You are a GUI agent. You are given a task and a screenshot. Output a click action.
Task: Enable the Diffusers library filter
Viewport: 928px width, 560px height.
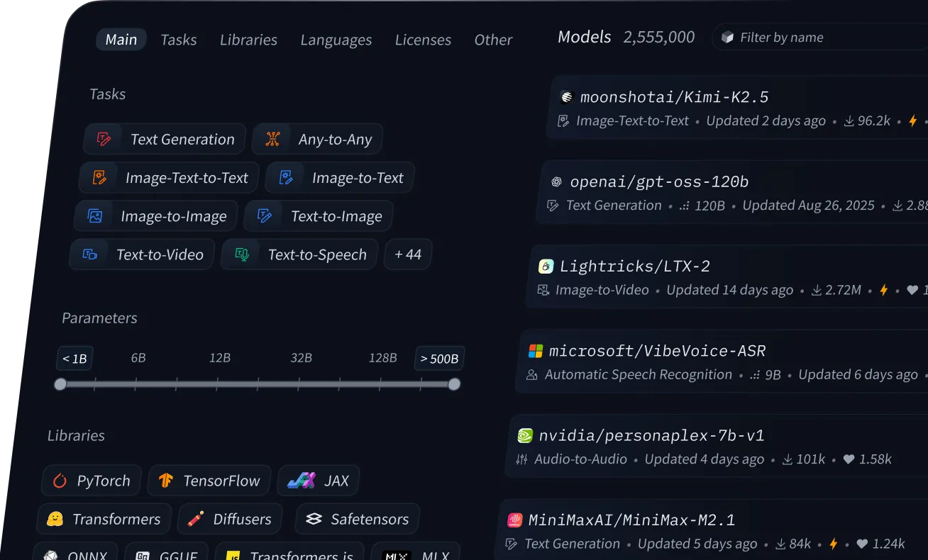(230, 519)
